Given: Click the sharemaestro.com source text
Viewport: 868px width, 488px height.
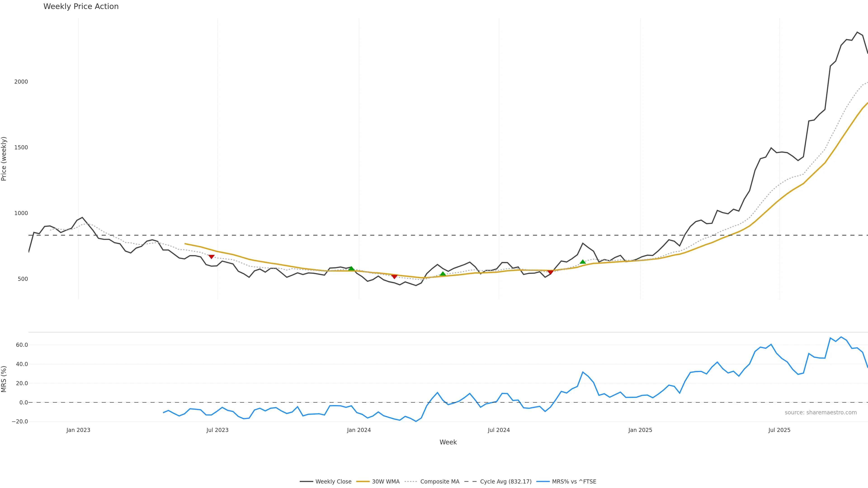Looking at the screenshot, I should click(821, 413).
